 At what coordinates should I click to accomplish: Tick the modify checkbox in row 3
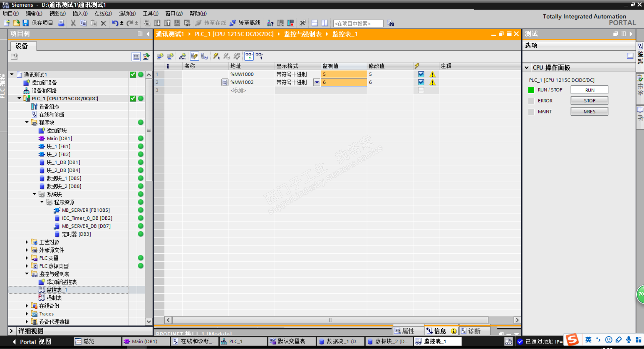(x=421, y=90)
